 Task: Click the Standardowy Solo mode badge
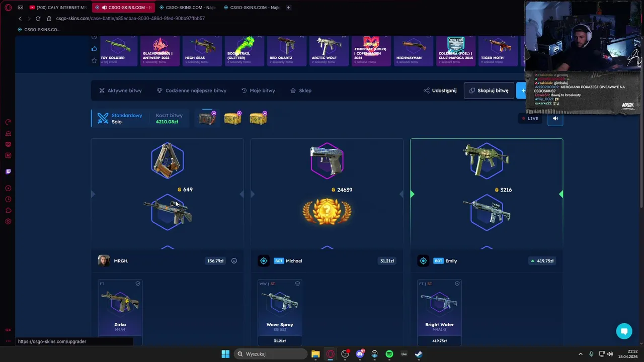[120, 118]
